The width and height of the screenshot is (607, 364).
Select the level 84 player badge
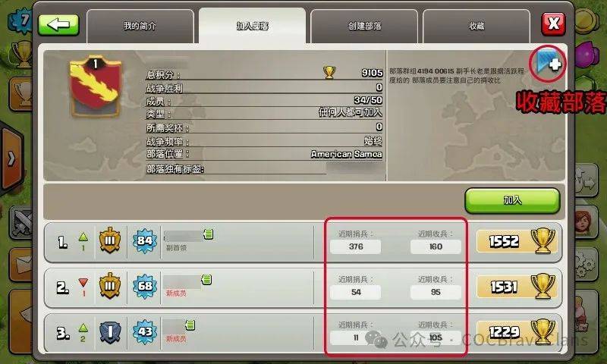click(x=144, y=241)
